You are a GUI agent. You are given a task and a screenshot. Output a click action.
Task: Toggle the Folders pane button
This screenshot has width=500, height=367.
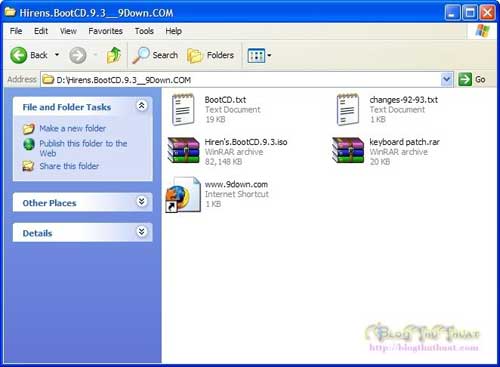point(210,55)
